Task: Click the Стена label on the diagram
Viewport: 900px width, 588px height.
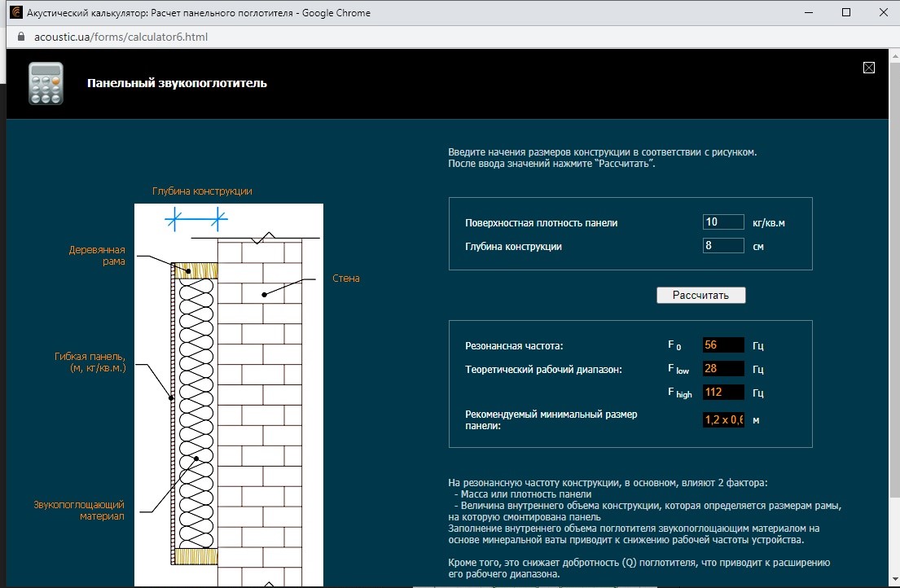Action: pos(346,279)
